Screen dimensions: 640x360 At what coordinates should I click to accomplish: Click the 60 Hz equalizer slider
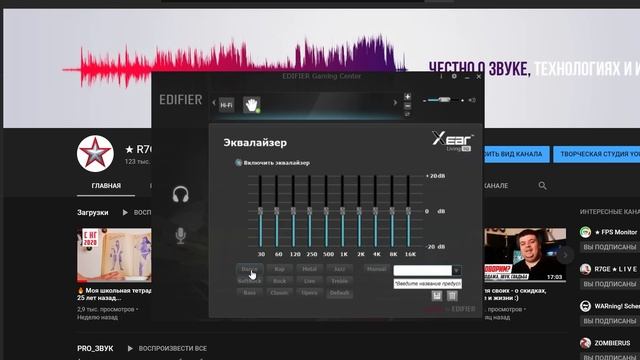click(x=277, y=211)
